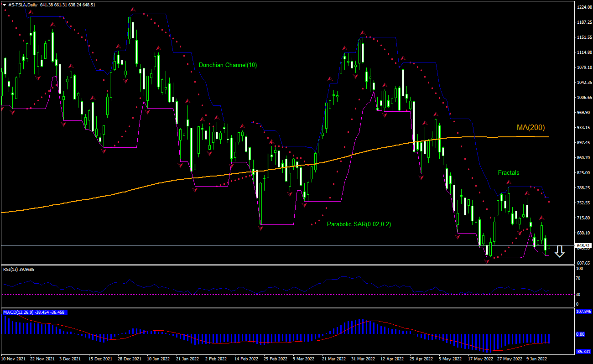Select the Donchian Channel(10) label

pos(228,65)
